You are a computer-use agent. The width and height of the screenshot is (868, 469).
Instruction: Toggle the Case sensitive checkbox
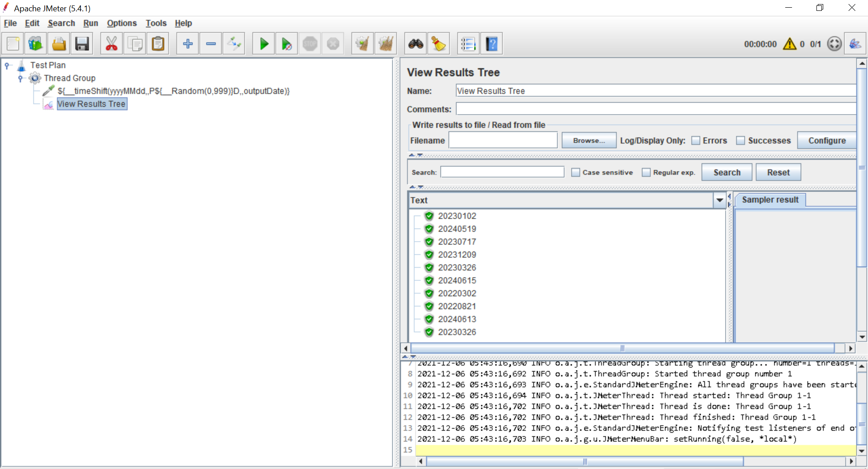pos(575,172)
